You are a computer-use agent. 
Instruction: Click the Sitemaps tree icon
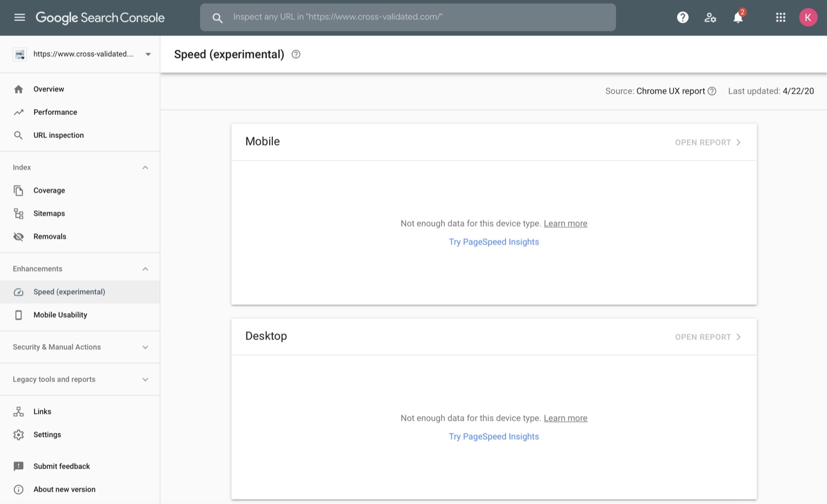click(19, 213)
